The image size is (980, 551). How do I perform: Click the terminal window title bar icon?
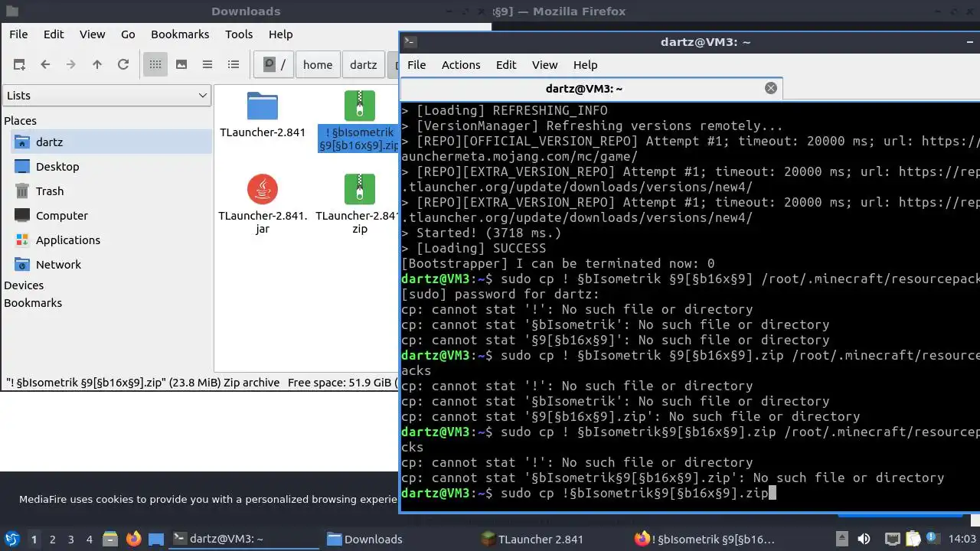[410, 42]
